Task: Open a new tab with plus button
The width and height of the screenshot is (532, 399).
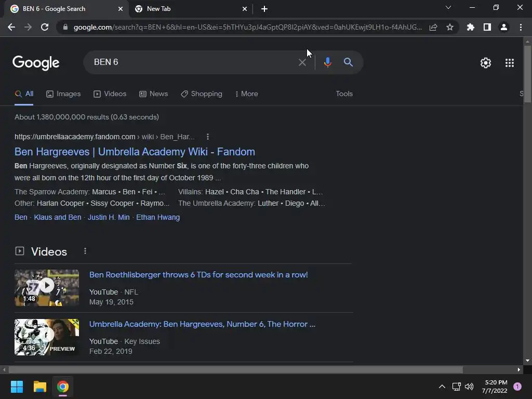Action: coord(264,9)
